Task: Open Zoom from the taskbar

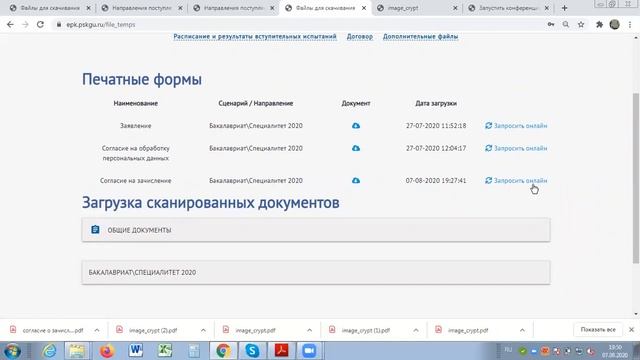Action: point(309,351)
